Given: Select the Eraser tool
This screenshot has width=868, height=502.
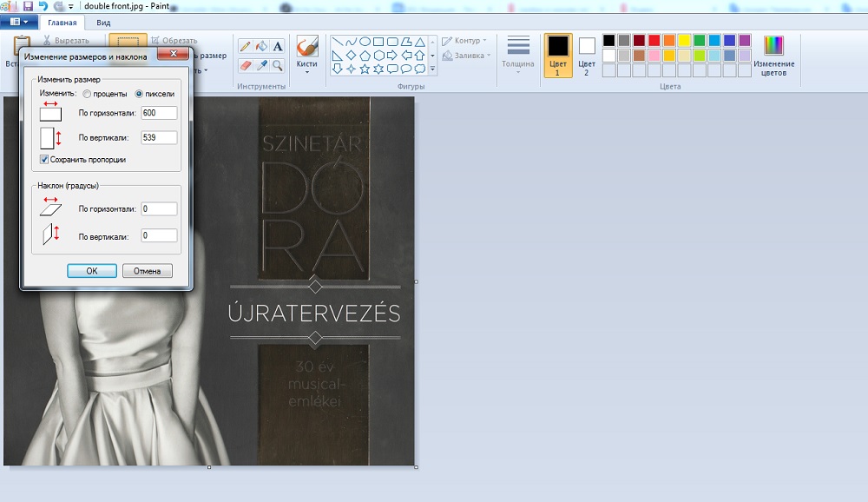Looking at the screenshot, I should point(246,65).
